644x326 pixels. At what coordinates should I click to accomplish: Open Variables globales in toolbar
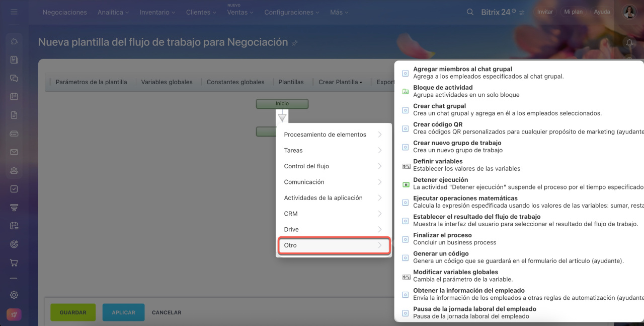167,82
